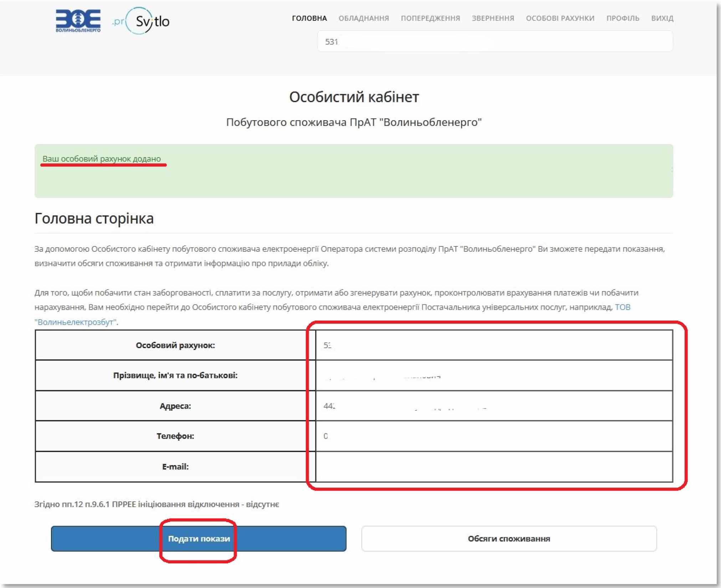The width and height of the screenshot is (721, 588).
Task: Select the account number field showing 531
Action: [495, 41]
